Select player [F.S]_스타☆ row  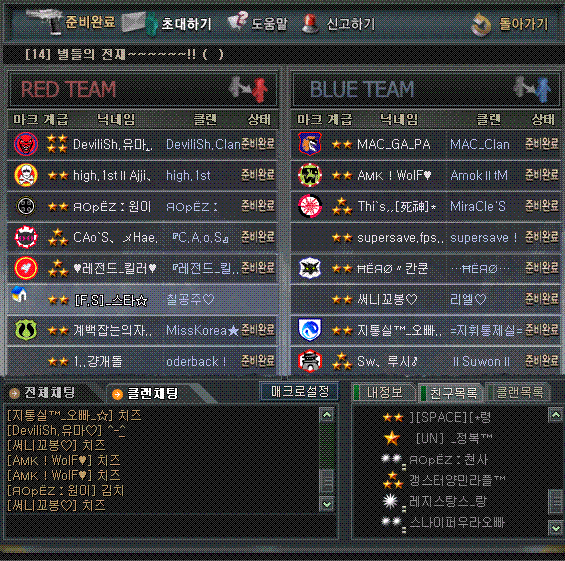point(143,299)
